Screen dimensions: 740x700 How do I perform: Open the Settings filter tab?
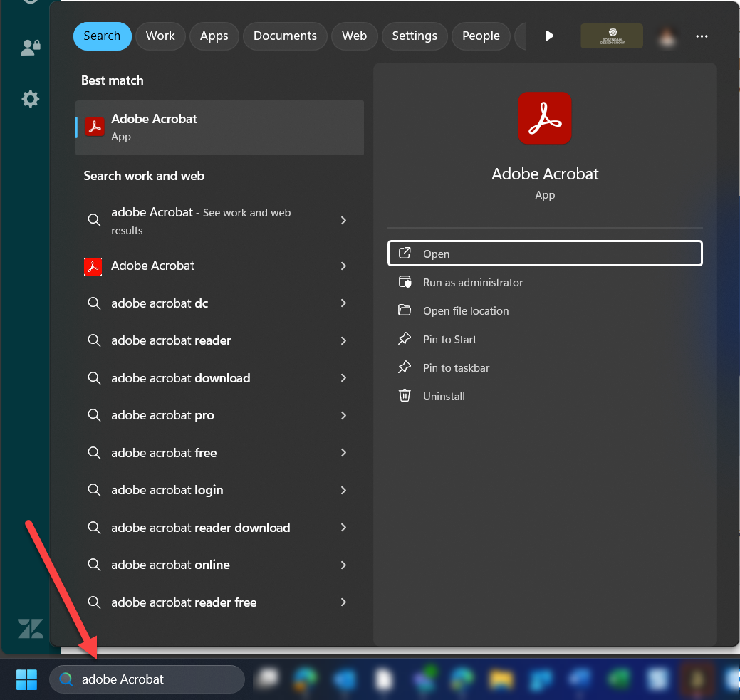point(415,36)
